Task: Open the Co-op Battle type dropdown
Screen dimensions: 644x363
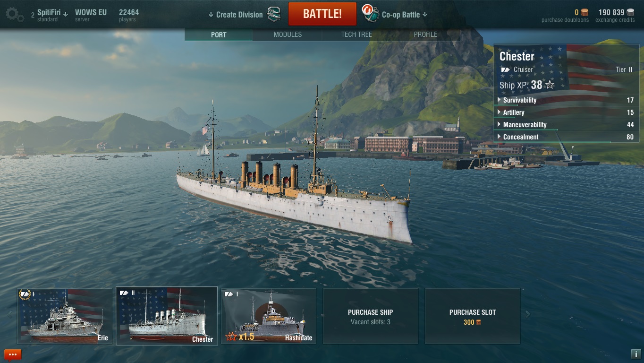Action: tap(405, 15)
